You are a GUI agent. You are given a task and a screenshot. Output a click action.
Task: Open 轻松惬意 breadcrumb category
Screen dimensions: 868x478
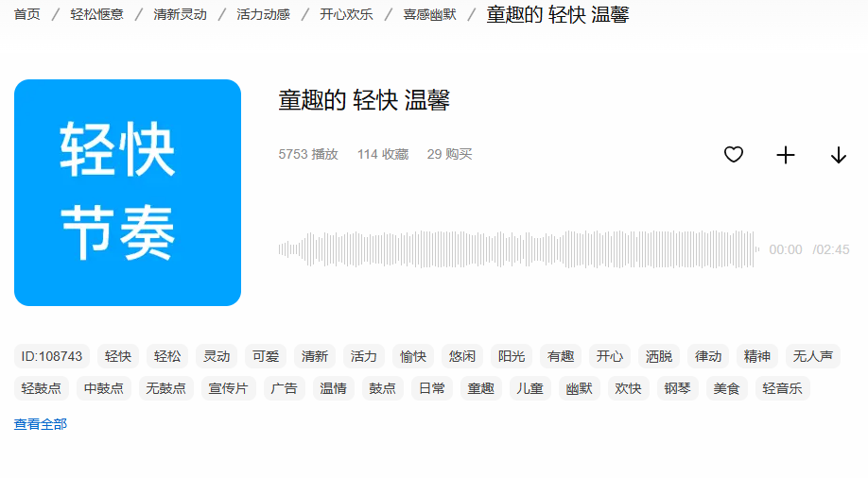coord(96,14)
